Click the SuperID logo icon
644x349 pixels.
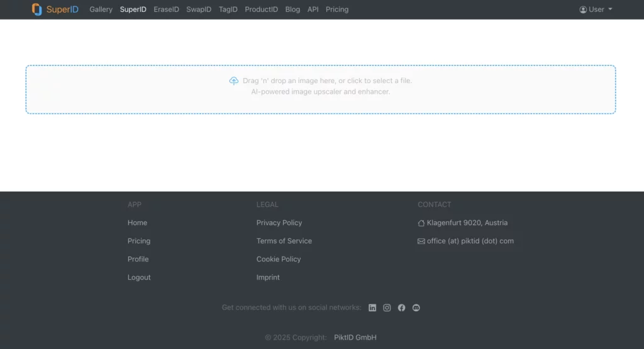(37, 9)
